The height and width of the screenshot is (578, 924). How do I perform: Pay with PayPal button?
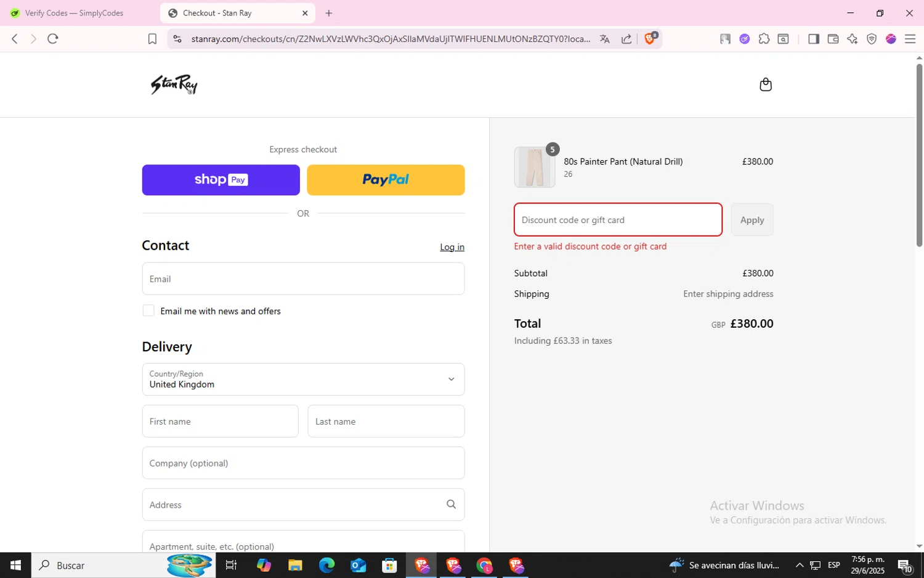point(386,180)
